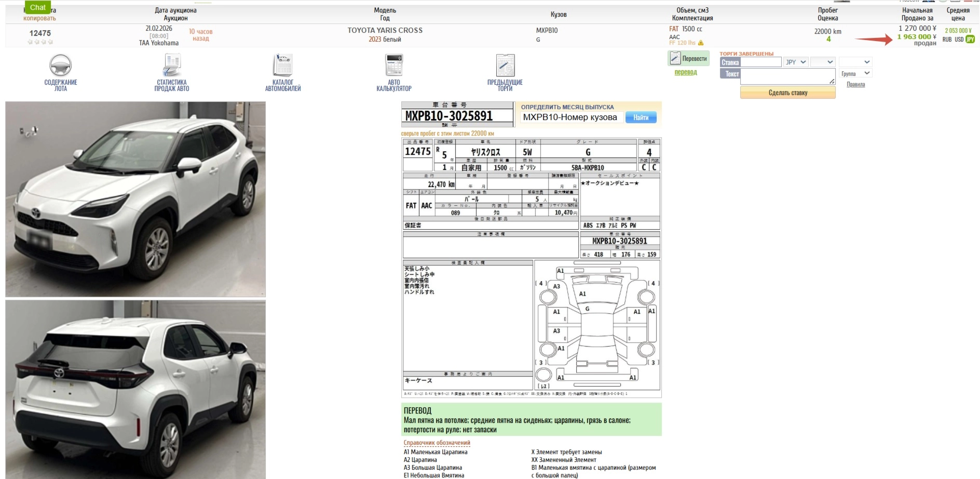Open the Справочник обозначений link
This screenshot has height=479, width=980.
[437, 443]
